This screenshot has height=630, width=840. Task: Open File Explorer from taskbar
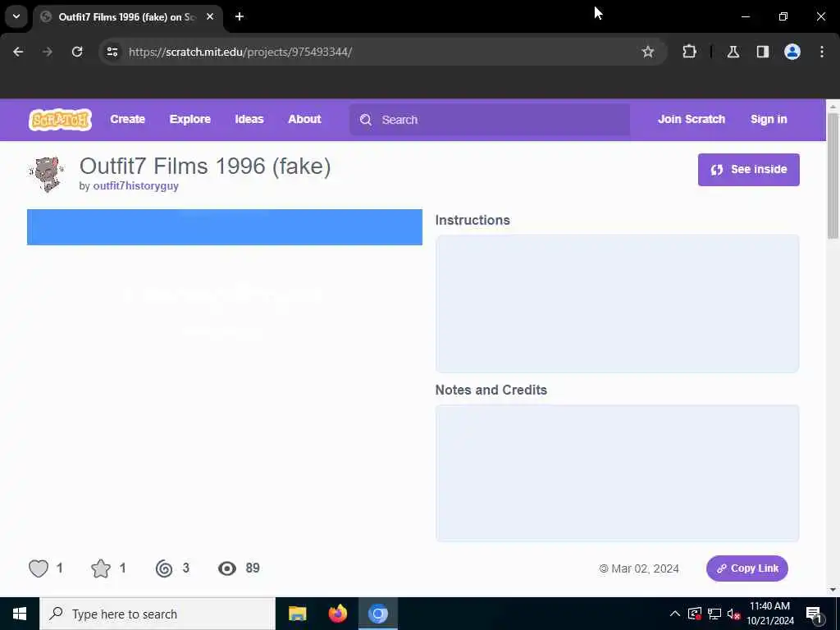point(297,614)
